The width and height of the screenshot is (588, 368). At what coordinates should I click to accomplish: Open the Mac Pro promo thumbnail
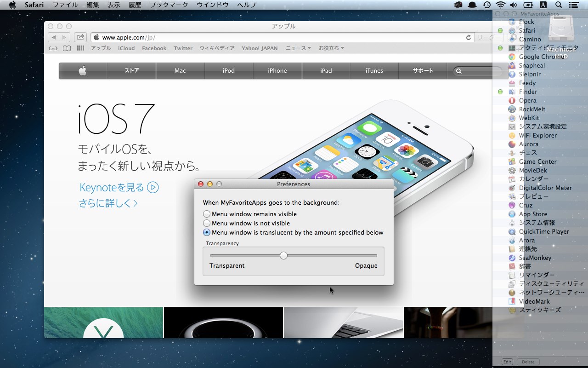point(223,323)
